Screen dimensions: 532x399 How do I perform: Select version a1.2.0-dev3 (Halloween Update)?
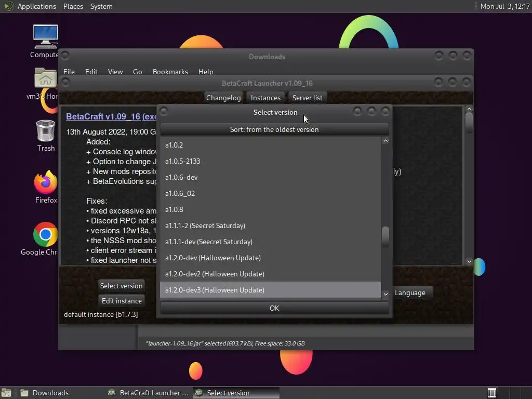coord(270,290)
